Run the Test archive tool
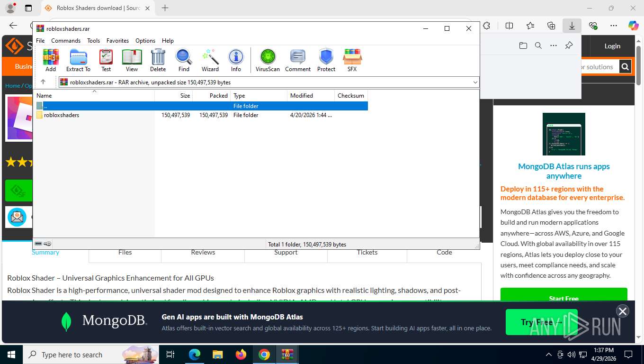This screenshot has width=644, height=364. pos(106,60)
